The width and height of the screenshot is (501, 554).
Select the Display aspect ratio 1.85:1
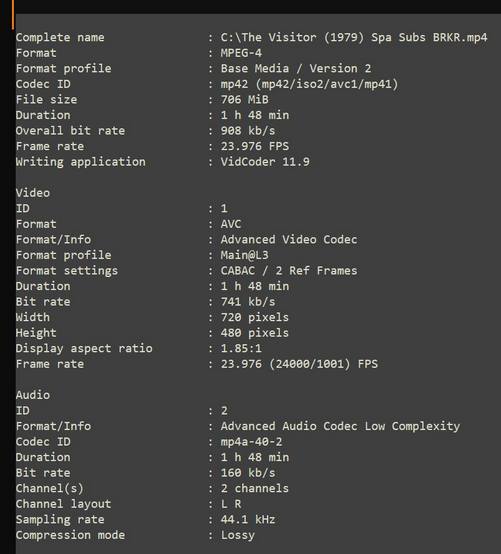241,348
